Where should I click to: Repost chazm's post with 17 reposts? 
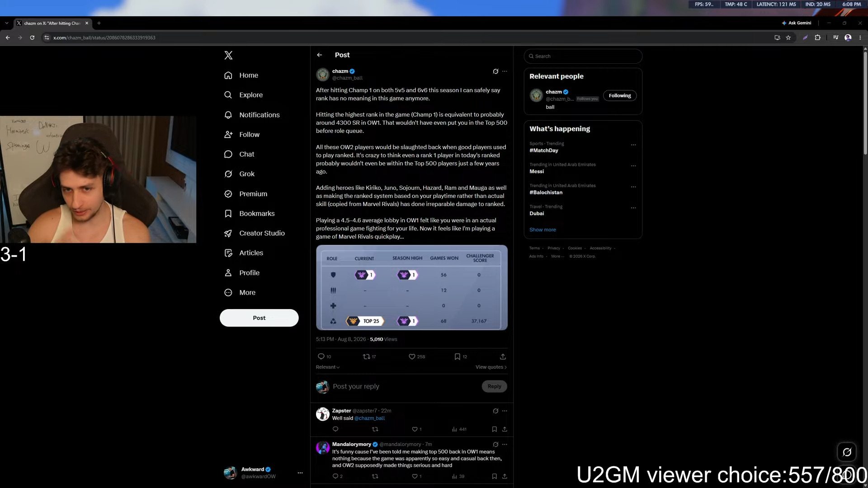click(x=366, y=357)
